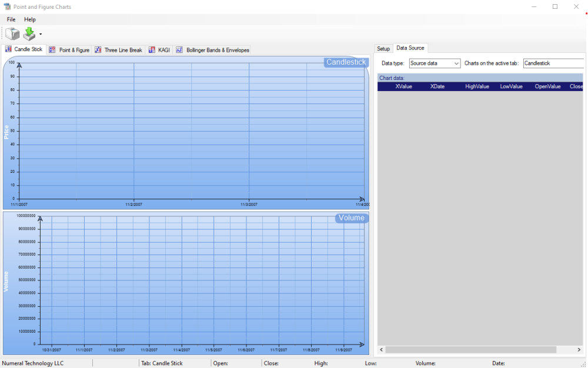Switch to the KAGI chart tab
This screenshot has width=588, height=368.
pos(159,50)
